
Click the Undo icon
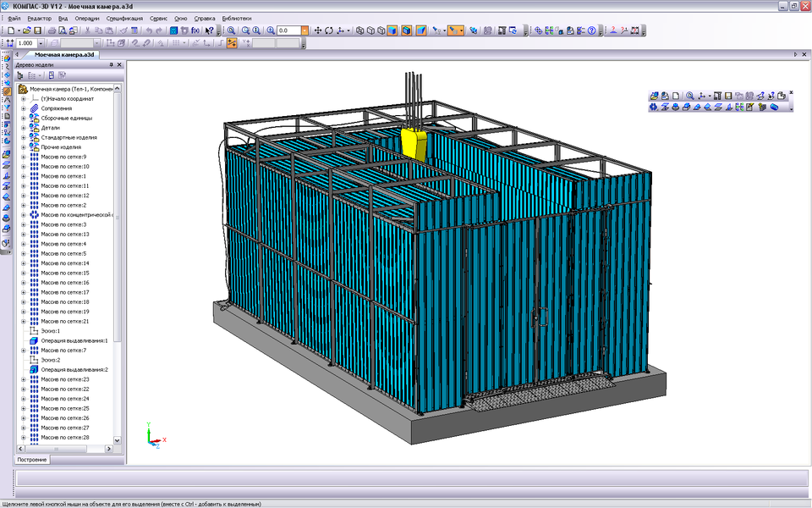[148, 31]
